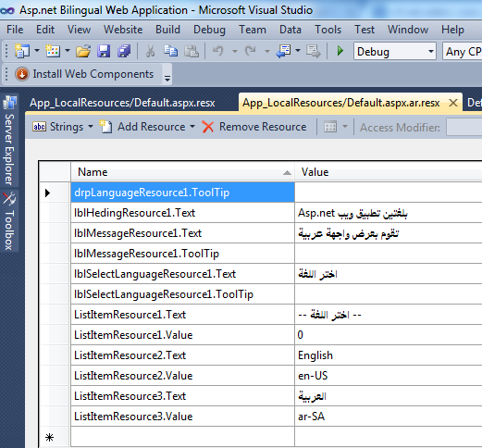
Task: Open the Edit menu
Action: click(x=45, y=30)
